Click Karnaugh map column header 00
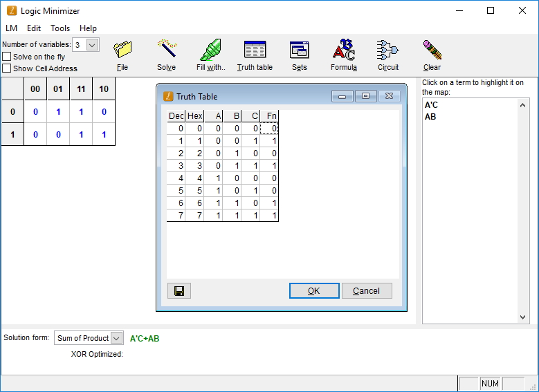This screenshot has height=392, width=539. (x=35, y=88)
